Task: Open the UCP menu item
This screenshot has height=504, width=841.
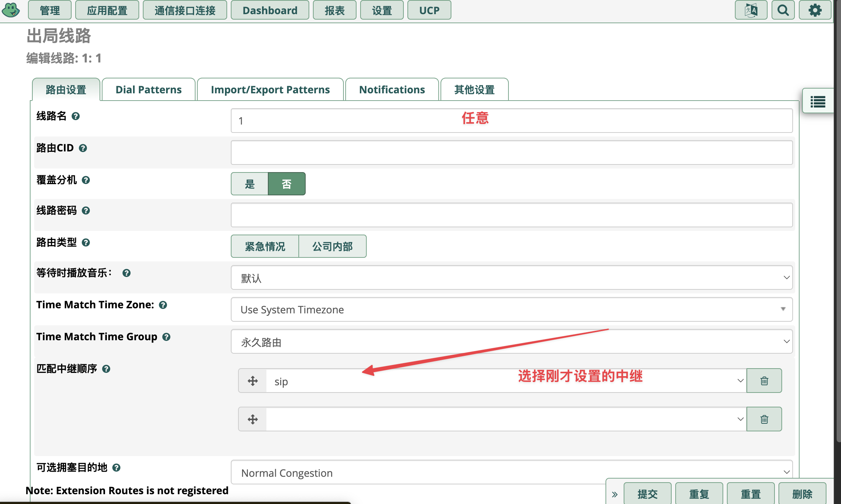Action: [429, 10]
